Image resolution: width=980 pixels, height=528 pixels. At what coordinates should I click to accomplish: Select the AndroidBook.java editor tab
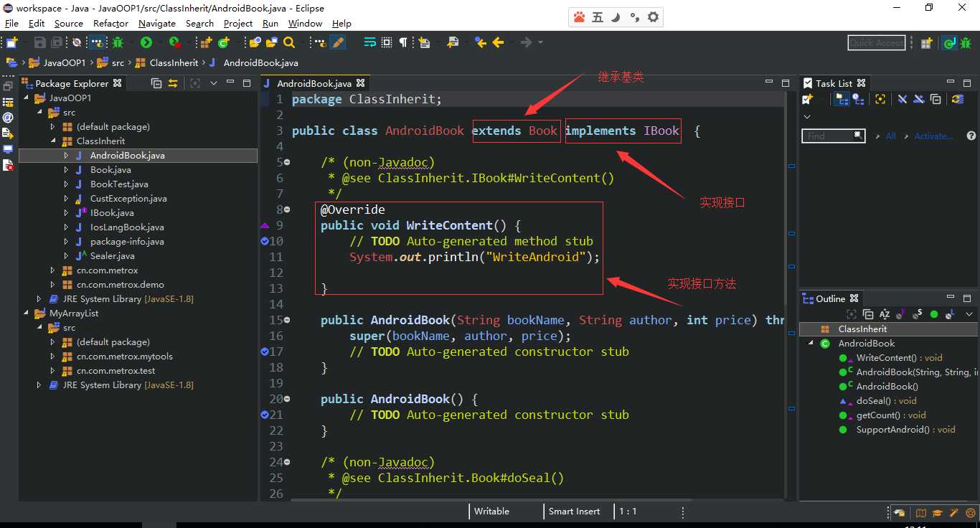coord(314,83)
